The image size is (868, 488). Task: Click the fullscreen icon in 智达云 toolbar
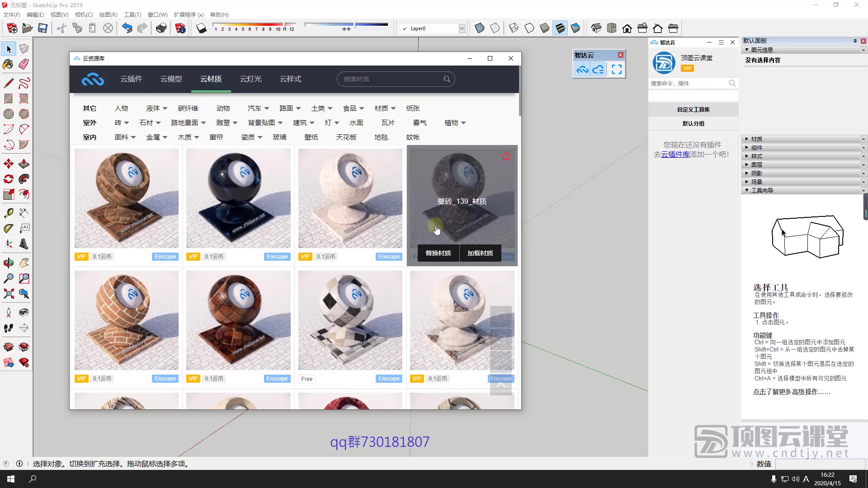616,69
